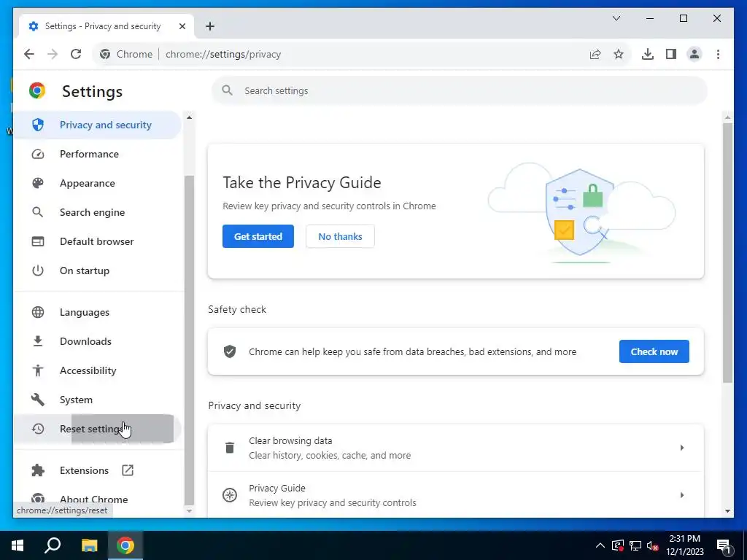Open System settings in sidebar
747x560 pixels.
(76, 400)
